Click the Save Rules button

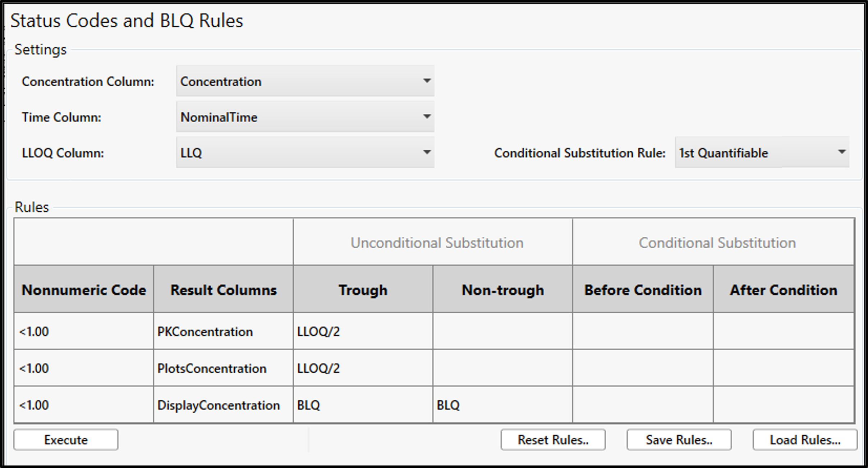click(x=679, y=439)
